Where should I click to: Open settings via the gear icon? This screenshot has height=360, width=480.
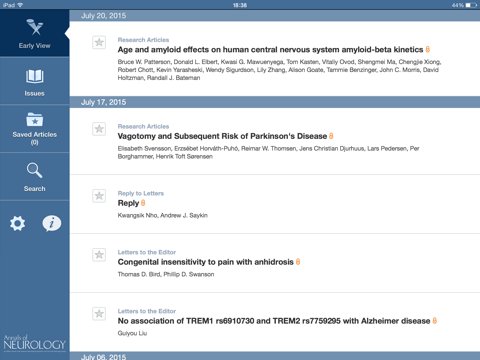[x=17, y=223]
